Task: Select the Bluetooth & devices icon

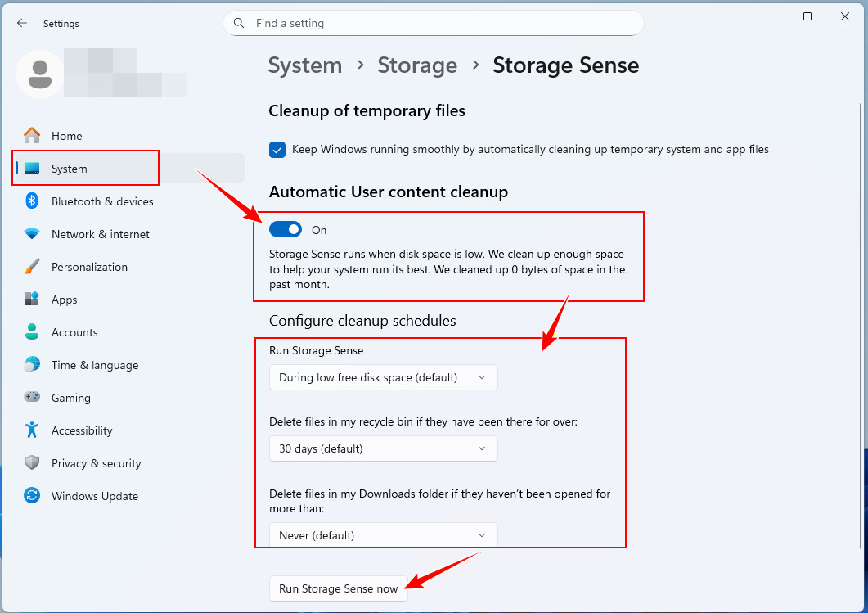Action: point(32,201)
